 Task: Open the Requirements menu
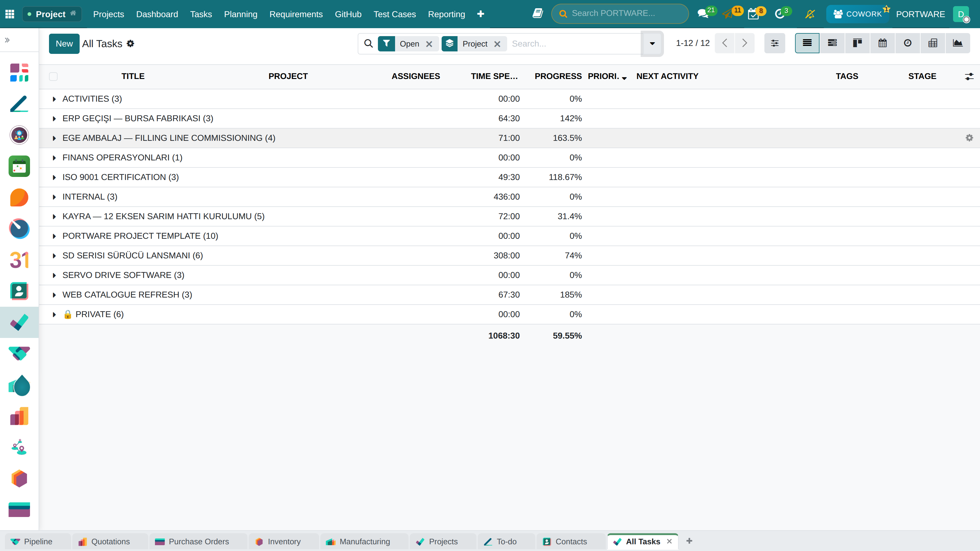[296, 14]
